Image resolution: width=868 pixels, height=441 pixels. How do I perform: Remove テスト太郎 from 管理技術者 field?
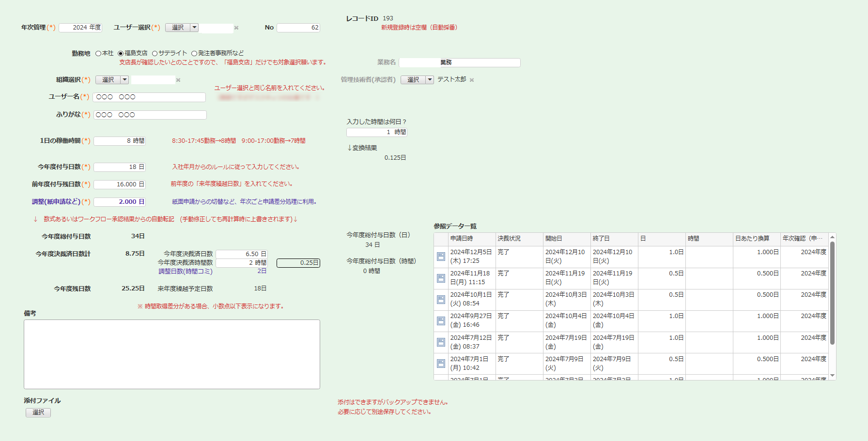point(472,80)
